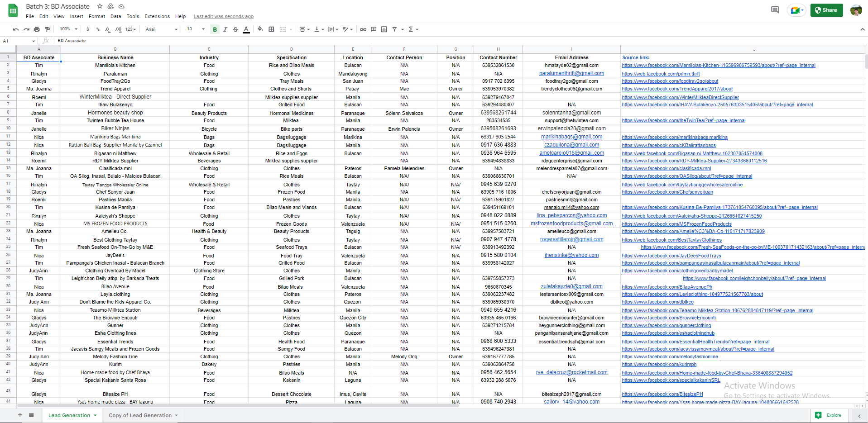
Task: Click the Insert chart icon
Action: [x=384, y=29]
